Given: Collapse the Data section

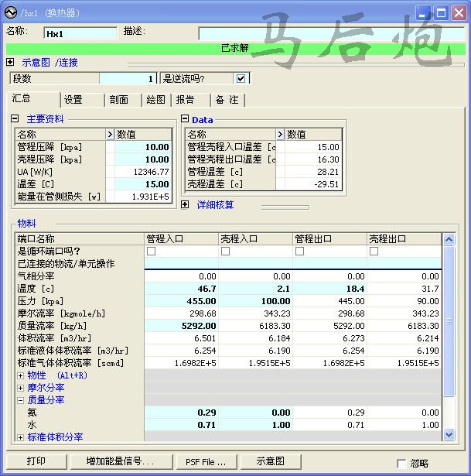Looking at the screenshot, I should coord(185,120).
